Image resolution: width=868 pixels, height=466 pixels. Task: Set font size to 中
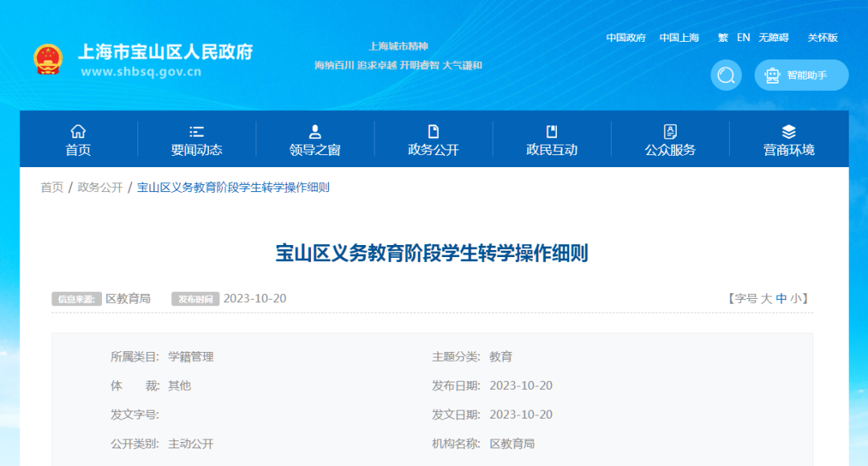pos(781,299)
